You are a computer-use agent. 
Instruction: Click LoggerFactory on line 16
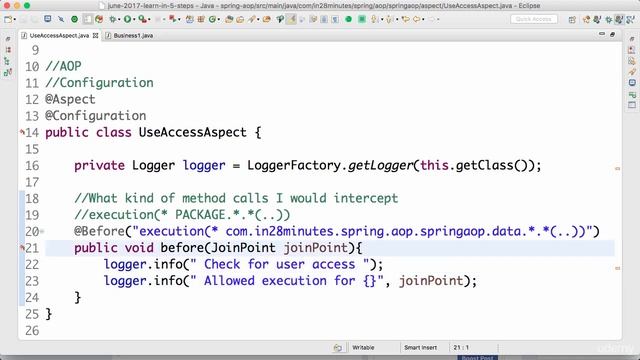294,165
